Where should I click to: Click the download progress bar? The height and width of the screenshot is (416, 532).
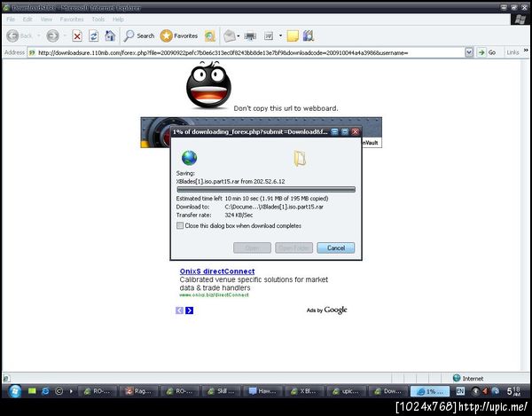[266, 189]
